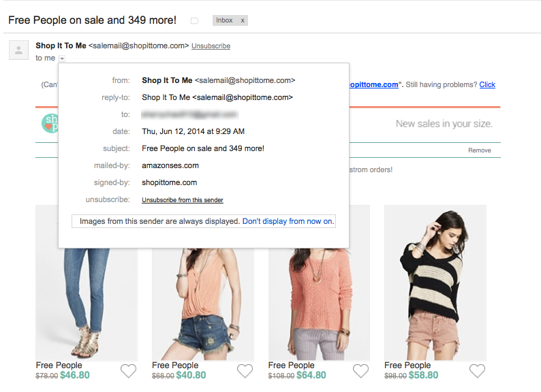Click heart icon on $58.80 striped sweater

[x=477, y=371]
